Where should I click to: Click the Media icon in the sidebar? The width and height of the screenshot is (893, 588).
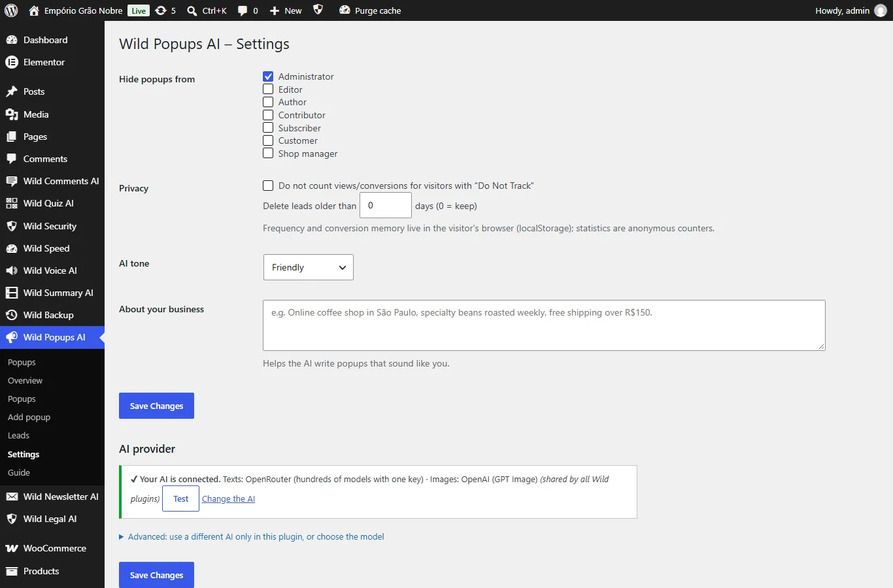coord(12,114)
